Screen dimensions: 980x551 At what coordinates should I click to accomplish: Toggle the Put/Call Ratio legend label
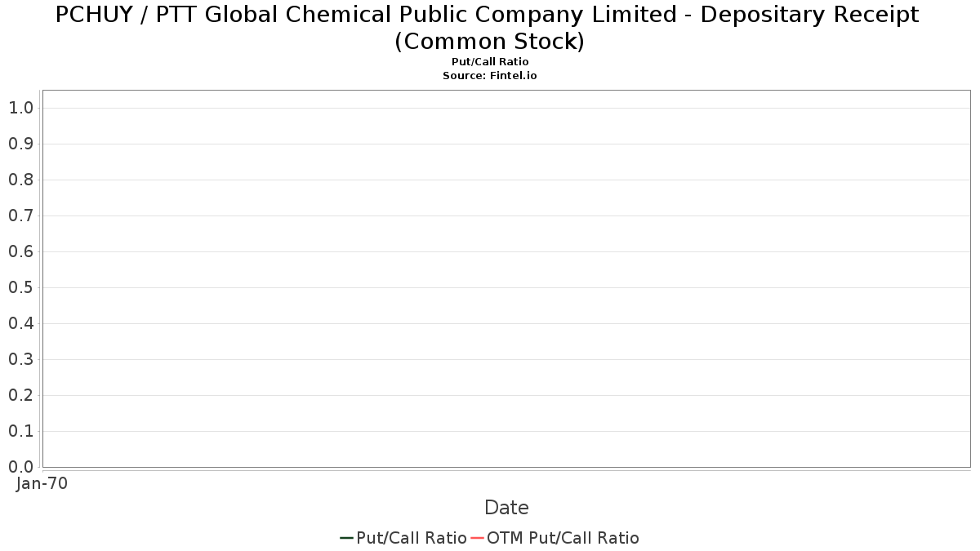[x=411, y=538]
